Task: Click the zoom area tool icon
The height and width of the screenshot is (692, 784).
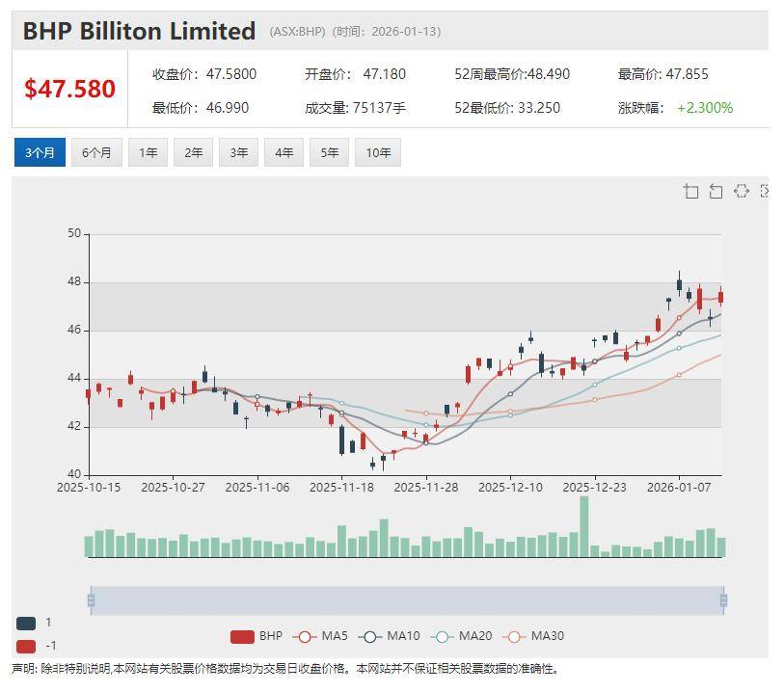Action: 690,191
